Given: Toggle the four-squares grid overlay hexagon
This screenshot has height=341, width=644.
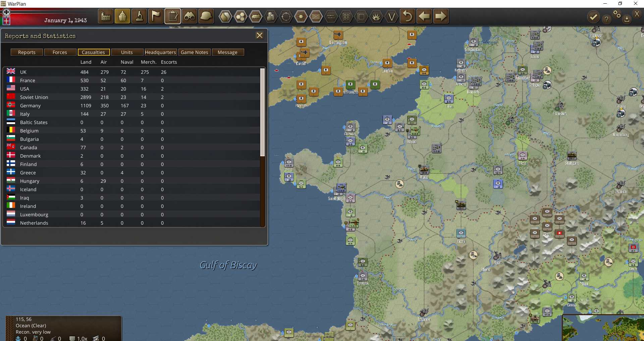Looking at the screenshot, I should [x=346, y=16].
